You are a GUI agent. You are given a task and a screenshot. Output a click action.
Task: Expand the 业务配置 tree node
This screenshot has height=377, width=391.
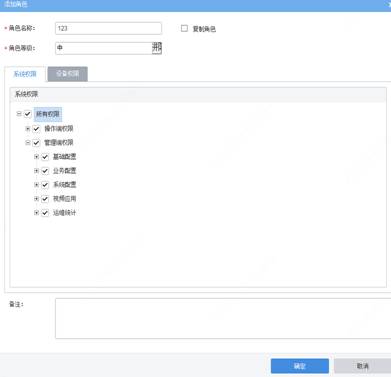(x=36, y=171)
